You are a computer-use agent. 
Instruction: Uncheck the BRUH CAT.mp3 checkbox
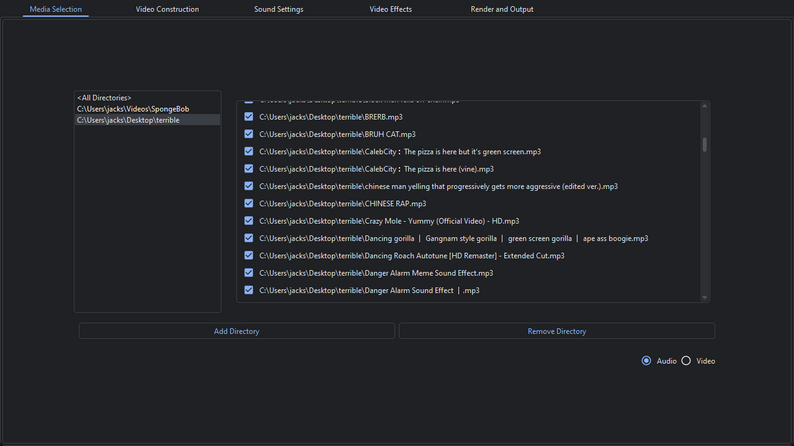click(249, 134)
